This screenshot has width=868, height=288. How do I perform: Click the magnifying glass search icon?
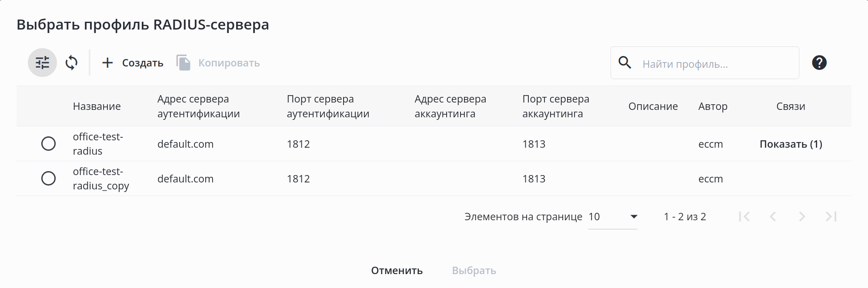625,63
